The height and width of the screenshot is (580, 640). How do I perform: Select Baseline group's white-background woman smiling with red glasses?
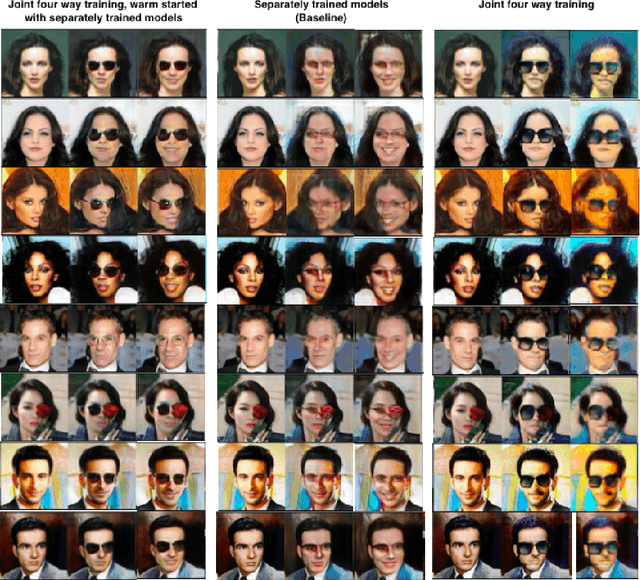pyautogui.click(x=389, y=133)
